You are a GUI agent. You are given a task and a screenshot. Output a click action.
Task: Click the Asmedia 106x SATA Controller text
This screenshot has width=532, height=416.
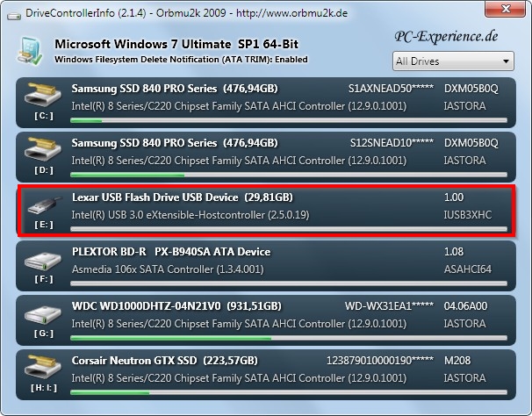[168, 269]
